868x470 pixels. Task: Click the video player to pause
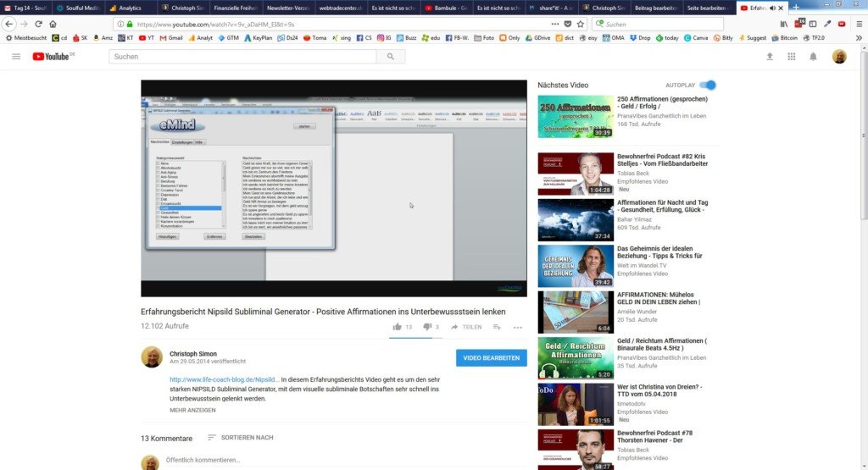pos(334,188)
